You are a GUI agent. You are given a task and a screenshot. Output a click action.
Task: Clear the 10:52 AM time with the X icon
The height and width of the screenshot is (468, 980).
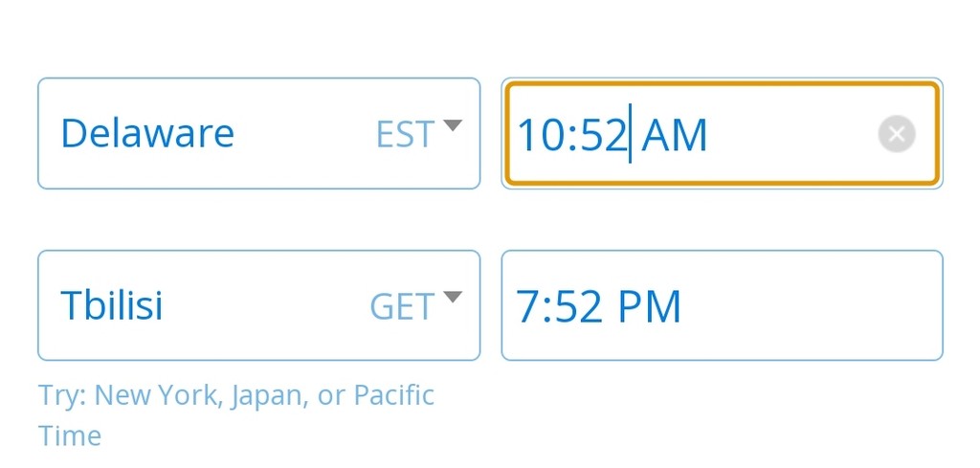(896, 134)
